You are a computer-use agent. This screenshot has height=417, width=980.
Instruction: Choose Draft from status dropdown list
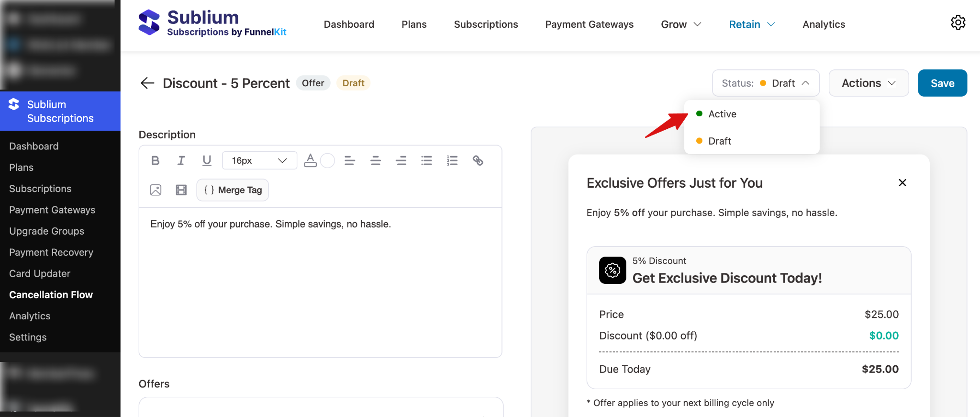point(719,141)
